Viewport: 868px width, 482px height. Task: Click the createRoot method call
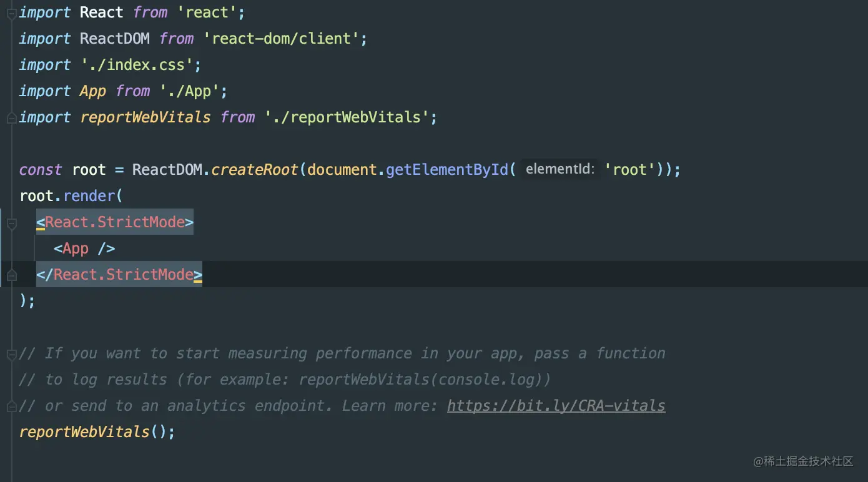[x=255, y=170]
